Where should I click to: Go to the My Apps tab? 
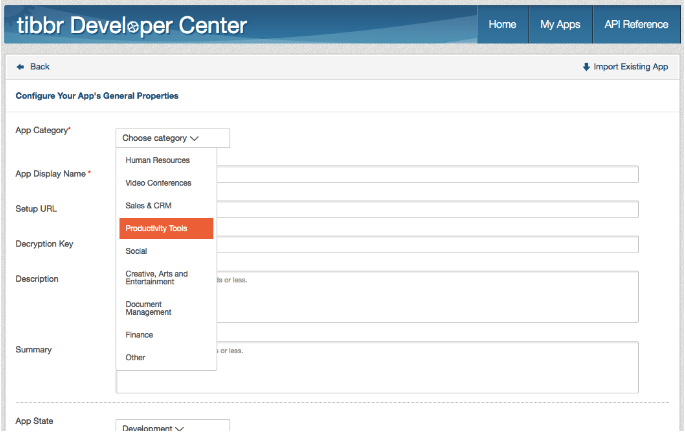[x=560, y=24]
